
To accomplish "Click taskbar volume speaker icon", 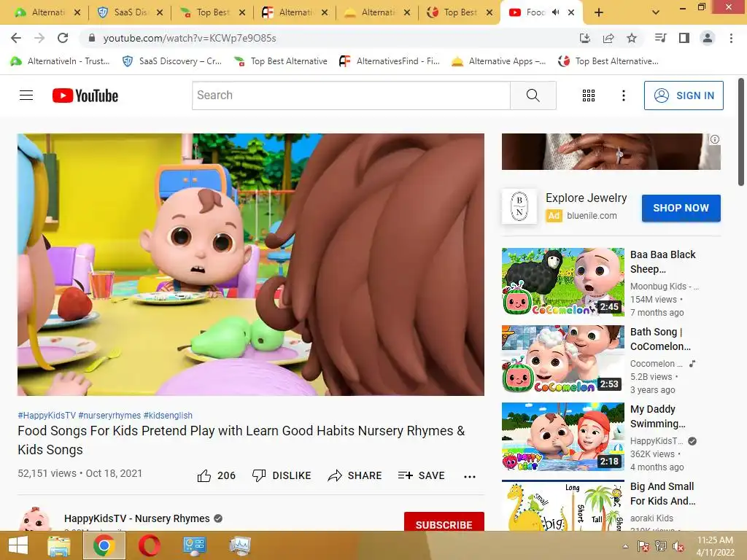I will click(x=678, y=546).
